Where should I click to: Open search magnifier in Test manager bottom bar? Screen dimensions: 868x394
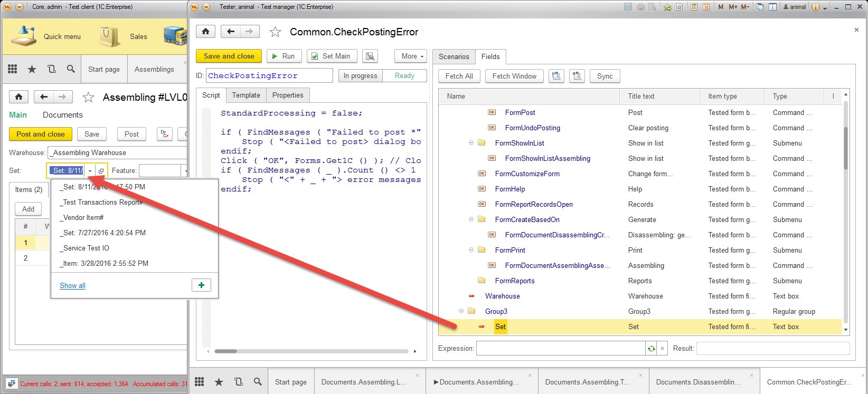tap(258, 382)
